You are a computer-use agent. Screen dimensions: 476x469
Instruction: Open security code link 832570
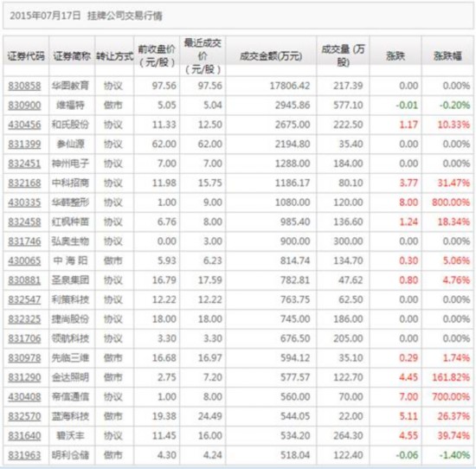pos(24,416)
